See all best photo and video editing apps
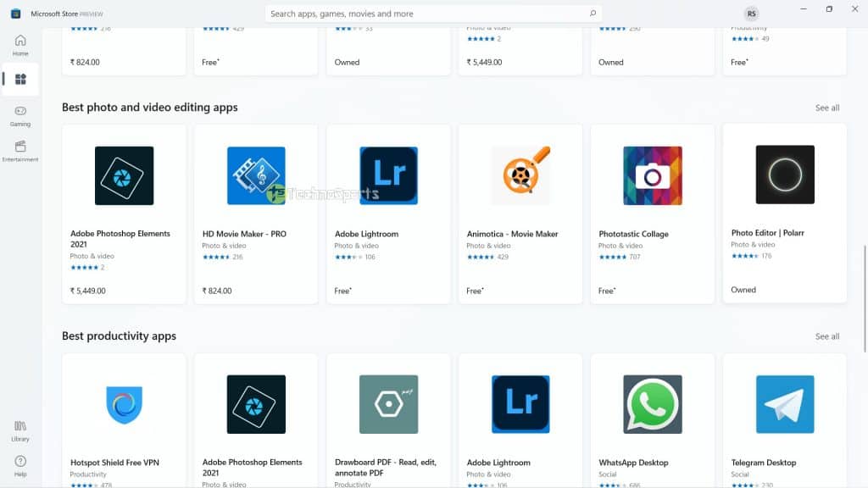This screenshot has width=868, height=488. pyautogui.click(x=827, y=108)
